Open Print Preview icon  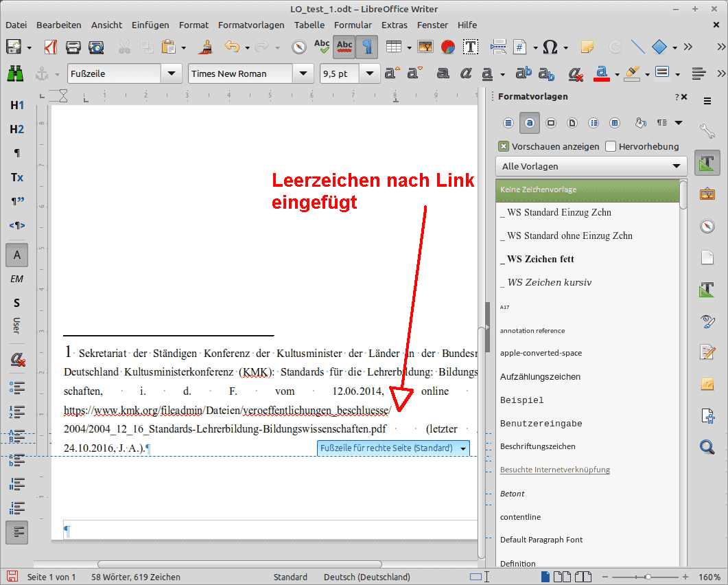click(96, 47)
